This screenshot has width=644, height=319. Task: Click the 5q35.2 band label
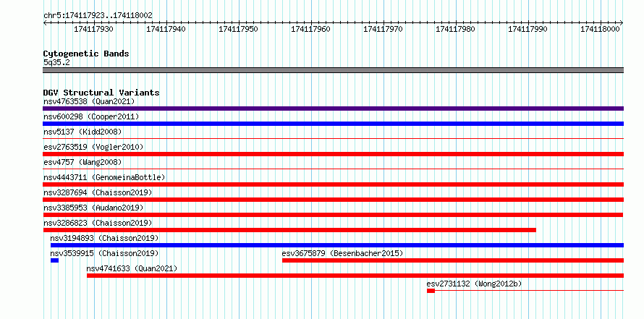[x=56, y=62]
